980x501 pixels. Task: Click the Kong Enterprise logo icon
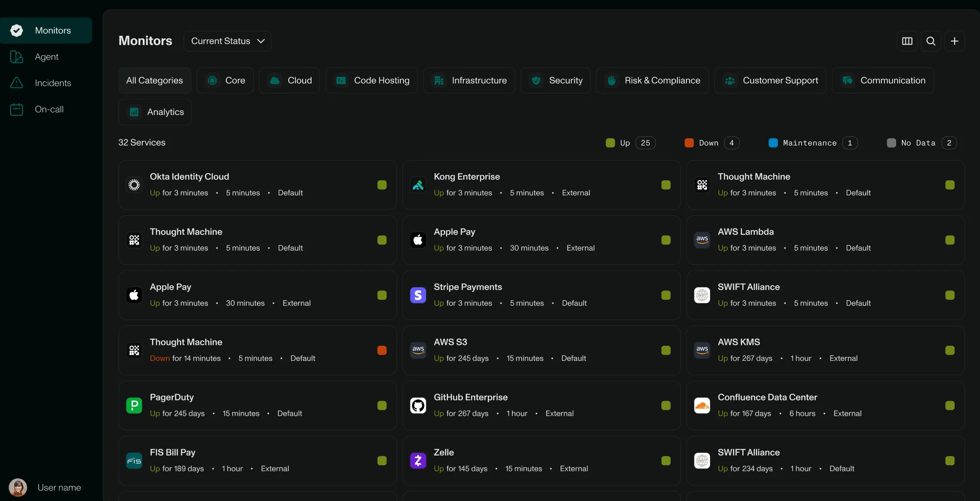coord(418,185)
